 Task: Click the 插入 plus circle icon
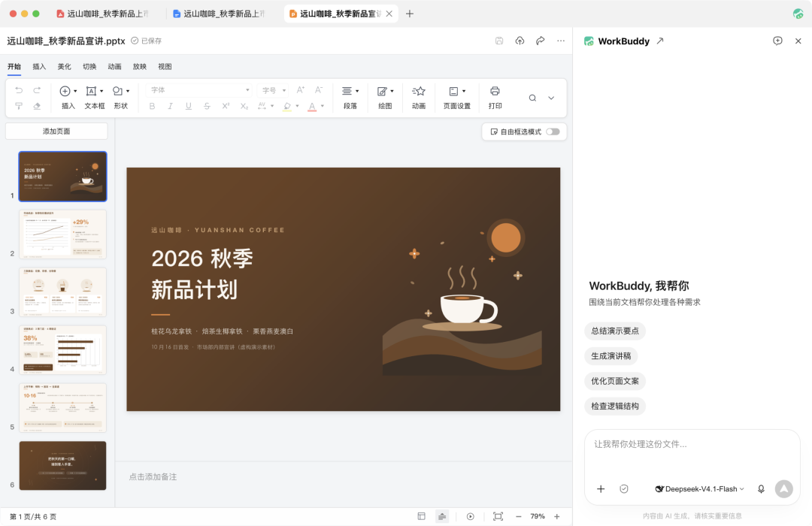point(65,91)
